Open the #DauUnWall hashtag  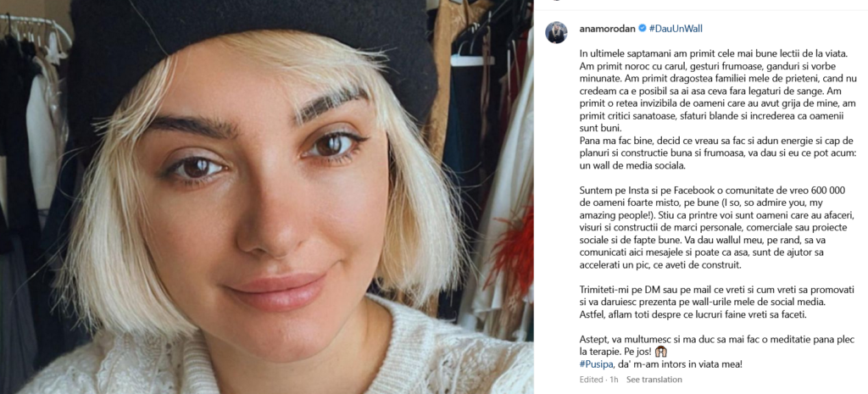click(x=676, y=28)
